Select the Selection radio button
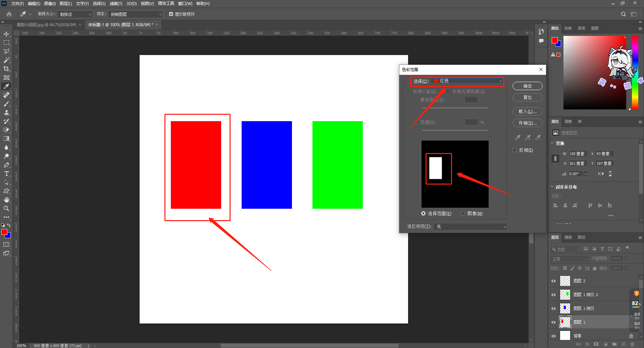 pyautogui.click(x=424, y=213)
